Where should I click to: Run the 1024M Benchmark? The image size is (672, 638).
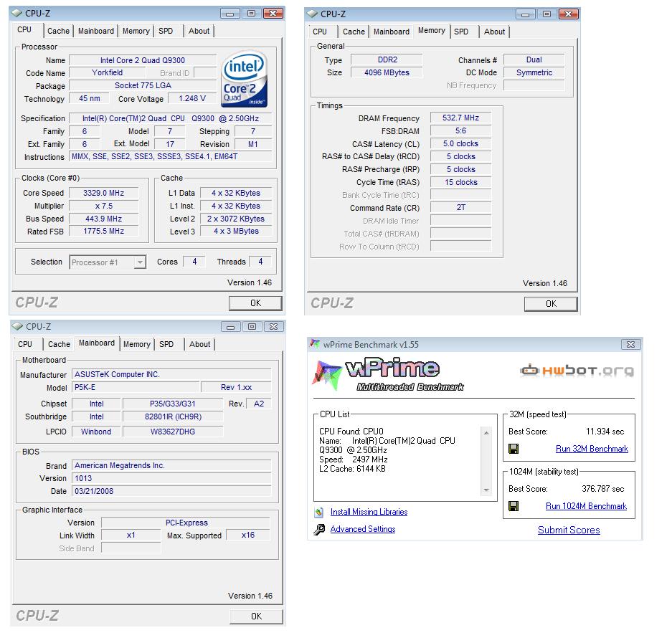pyautogui.click(x=586, y=506)
